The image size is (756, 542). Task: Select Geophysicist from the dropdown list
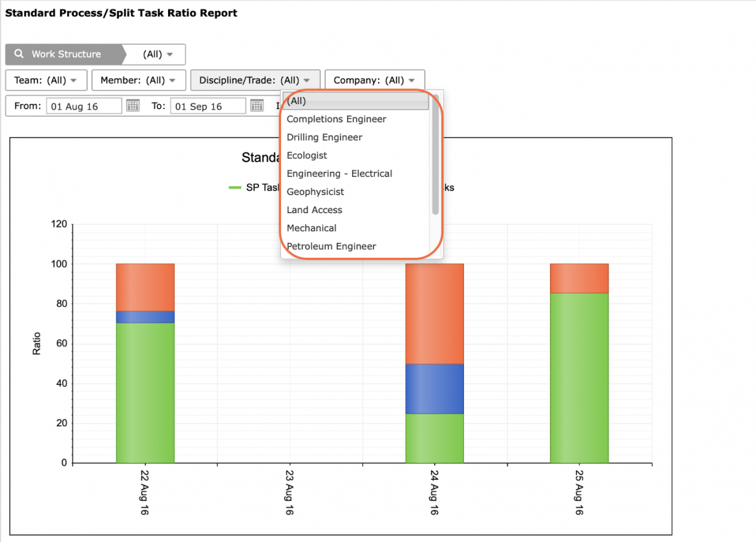click(x=315, y=192)
